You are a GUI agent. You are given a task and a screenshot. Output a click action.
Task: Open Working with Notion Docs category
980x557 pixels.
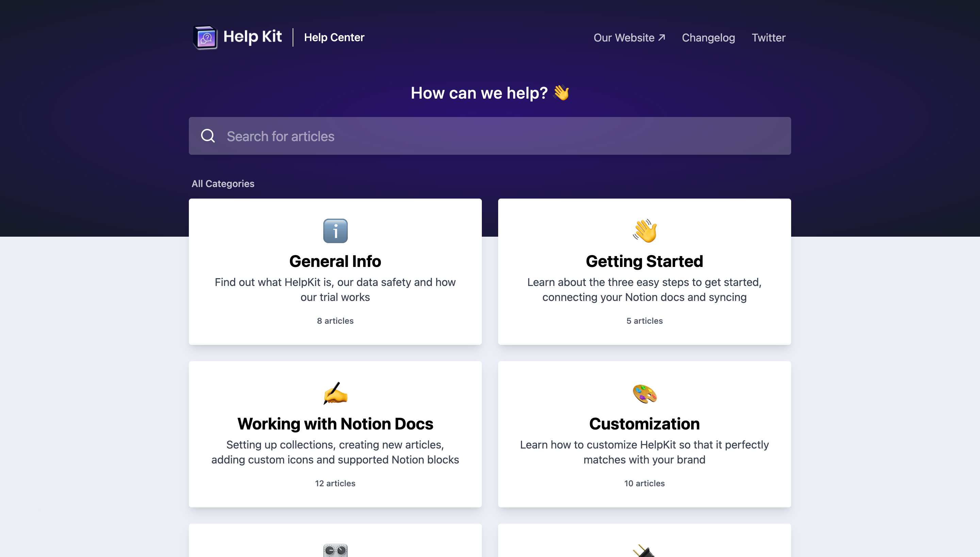(335, 424)
